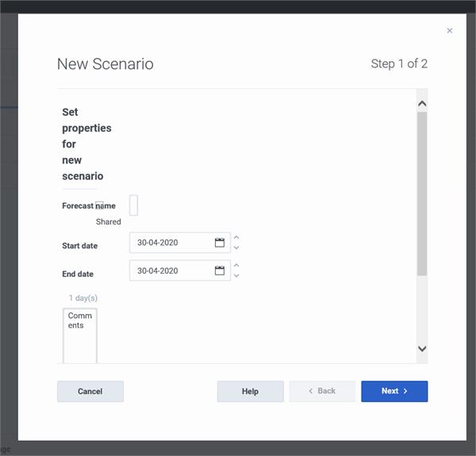Image resolution: width=476 pixels, height=456 pixels.
Task: Proceed with the Next button
Action: click(394, 392)
